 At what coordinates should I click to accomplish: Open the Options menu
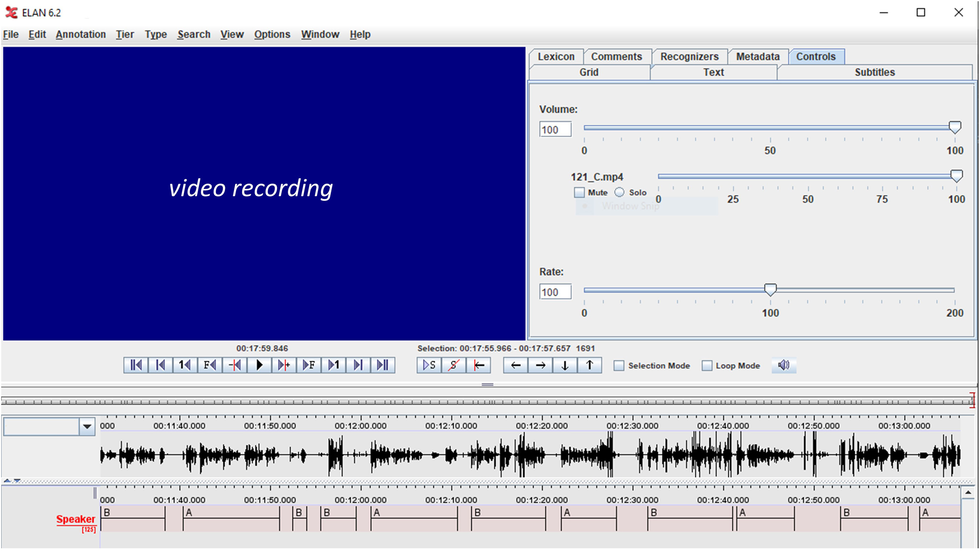pyautogui.click(x=272, y=35)
